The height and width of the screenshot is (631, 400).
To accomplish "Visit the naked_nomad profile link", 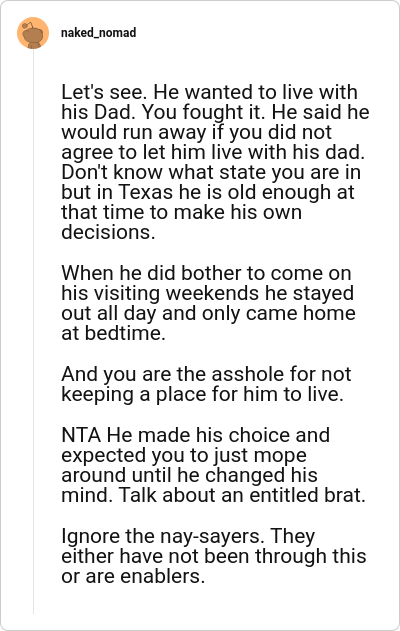I will pyautogui.click(x=99, y=33).
